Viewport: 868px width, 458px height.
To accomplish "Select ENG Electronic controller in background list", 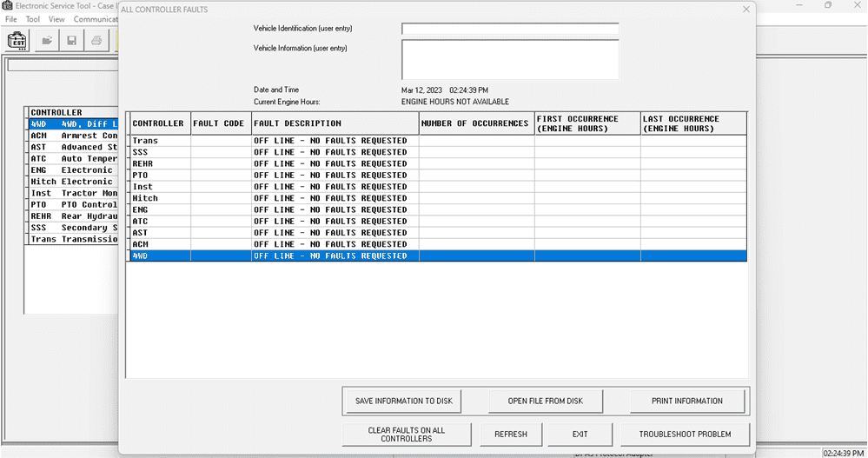I will coord(73,170).
